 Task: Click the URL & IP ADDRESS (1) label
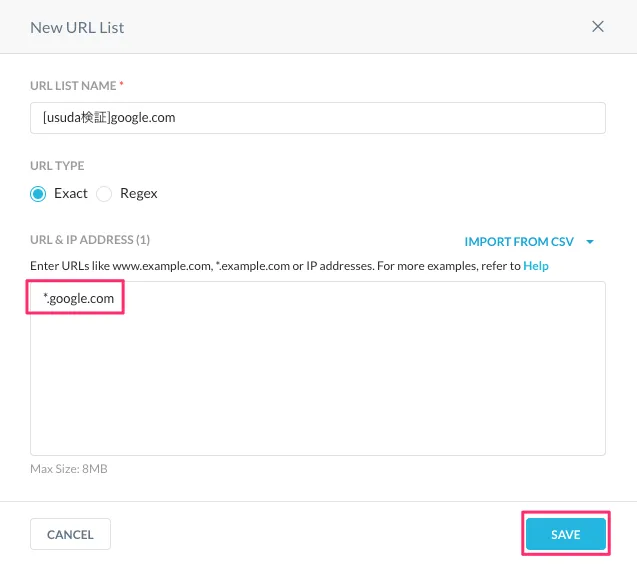pyautogui.click(x=90, y=240)
